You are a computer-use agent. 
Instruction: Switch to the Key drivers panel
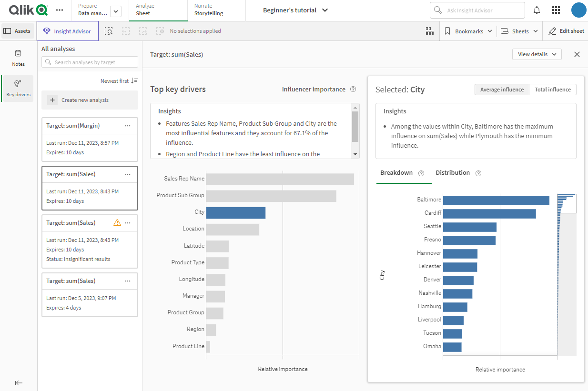point(18,88)
